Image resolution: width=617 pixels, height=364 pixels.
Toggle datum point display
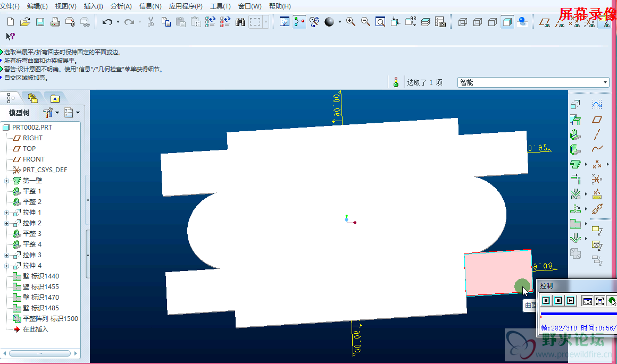pos(575,23)
